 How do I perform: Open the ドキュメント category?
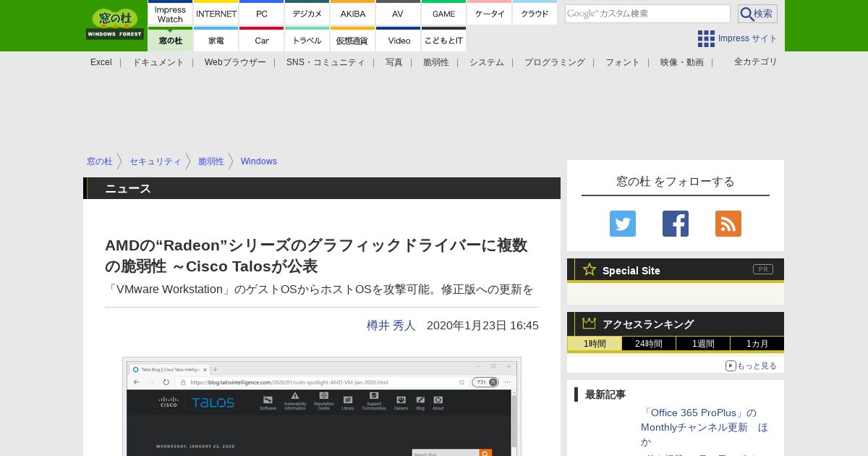click(x=158, y=62)
